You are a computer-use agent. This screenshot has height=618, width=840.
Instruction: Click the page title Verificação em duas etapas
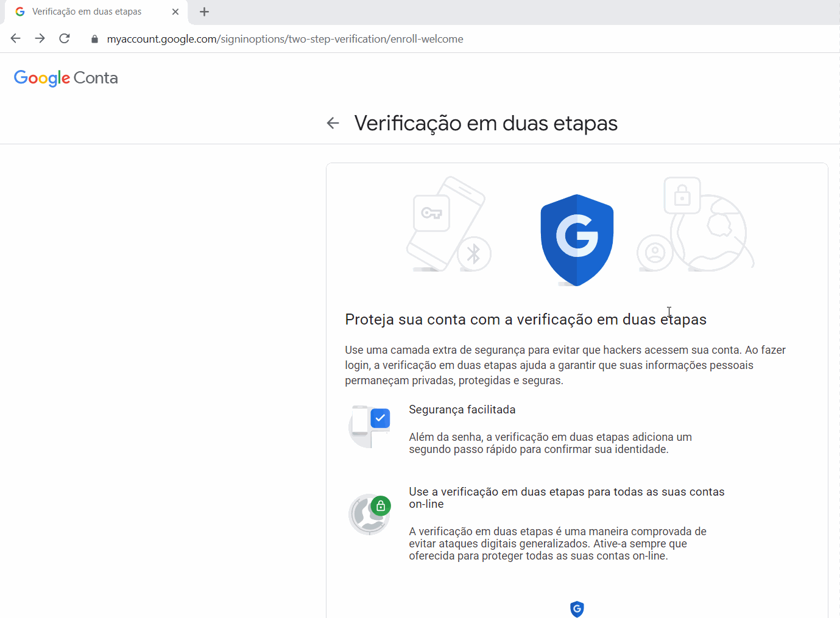tap(486, 123)
